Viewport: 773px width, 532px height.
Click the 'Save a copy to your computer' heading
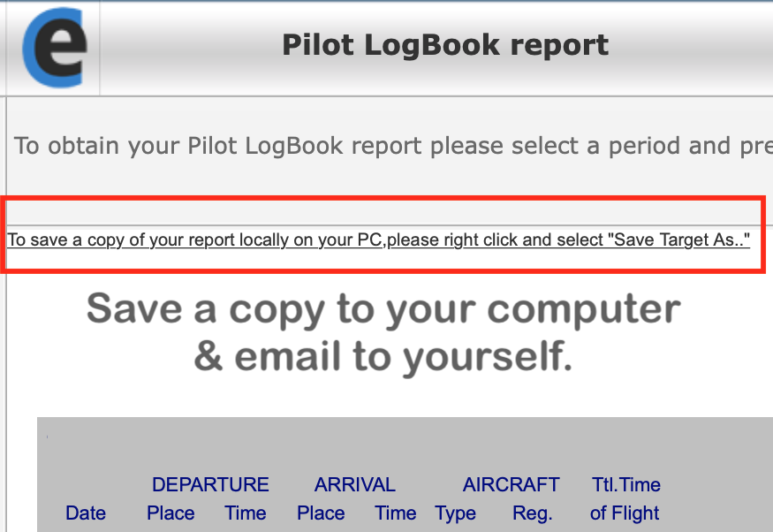(x=383, y=309)
